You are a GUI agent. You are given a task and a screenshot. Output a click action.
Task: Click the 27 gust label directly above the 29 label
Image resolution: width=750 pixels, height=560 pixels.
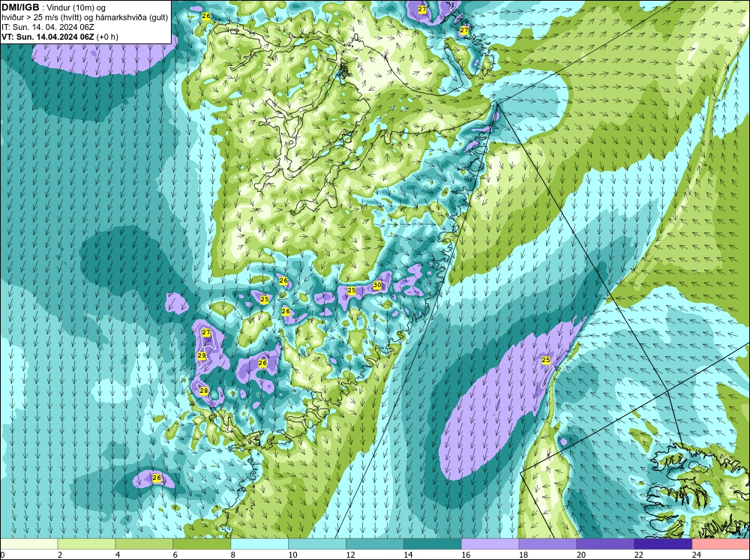206,332
